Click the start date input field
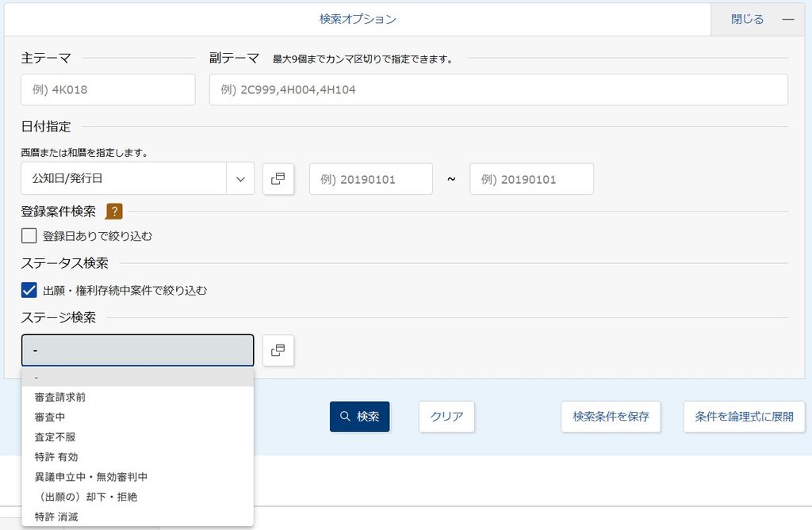 [371, 179]
